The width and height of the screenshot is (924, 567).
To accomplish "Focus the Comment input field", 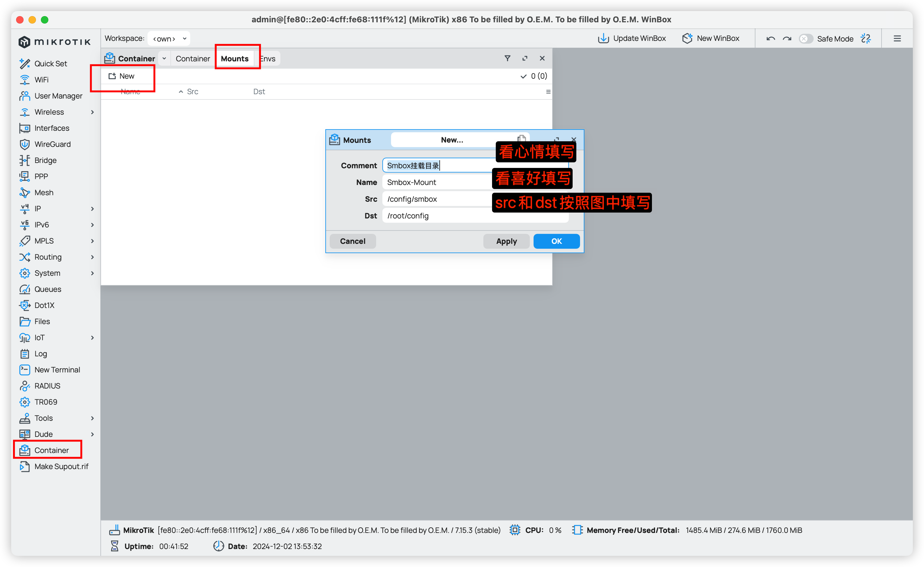I will (476, 165).
